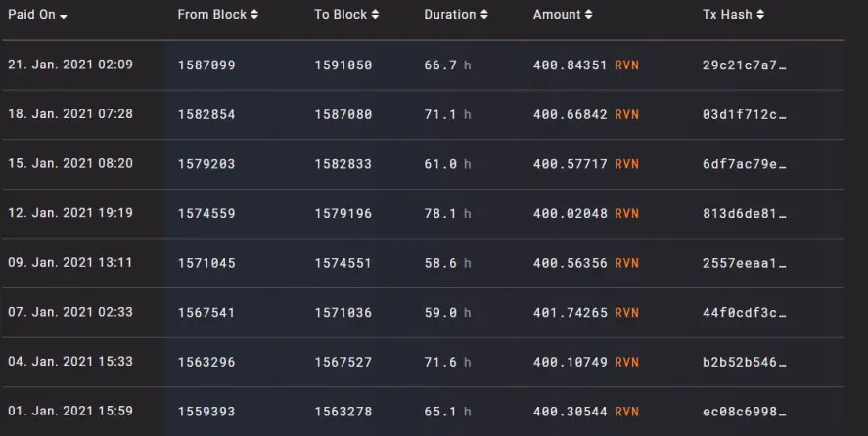
Task: Select the date 01. Jan. 2021 15:59
Action: coord(70,412)
